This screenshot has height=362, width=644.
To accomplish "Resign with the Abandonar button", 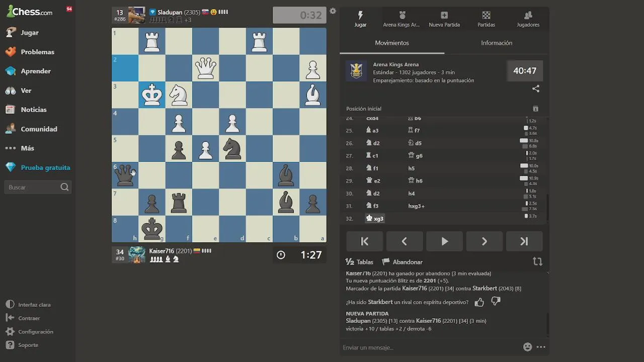I will click(402, 262).
